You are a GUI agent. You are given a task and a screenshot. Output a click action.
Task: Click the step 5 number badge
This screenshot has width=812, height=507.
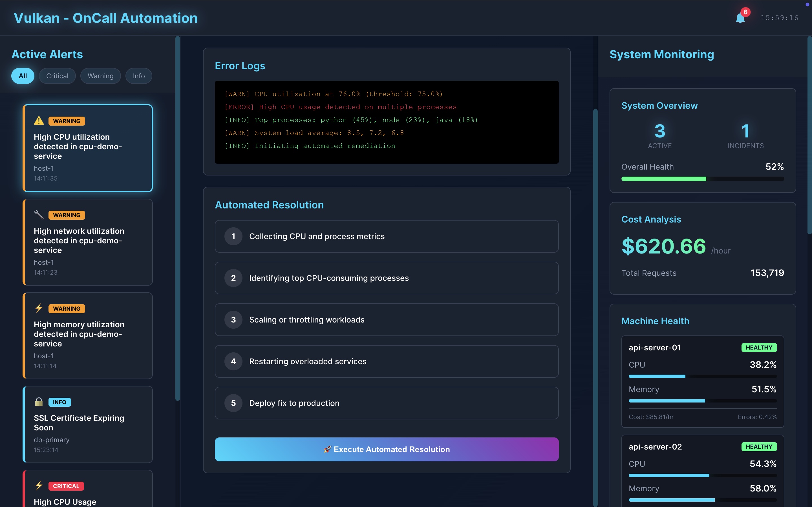point(233,403)
